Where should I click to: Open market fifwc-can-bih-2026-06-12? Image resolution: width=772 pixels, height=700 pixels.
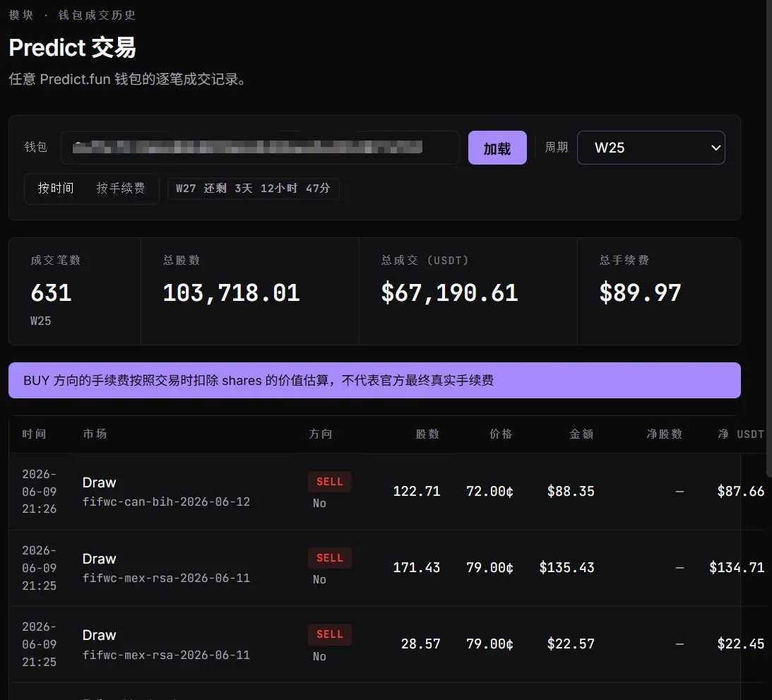pyautogui.click(x=166, y=502)
